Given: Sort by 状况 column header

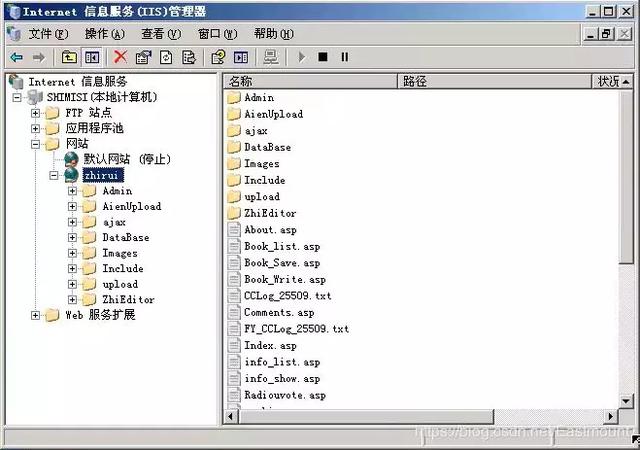Looking at the screenshot, I should click(x=607, y=81).
